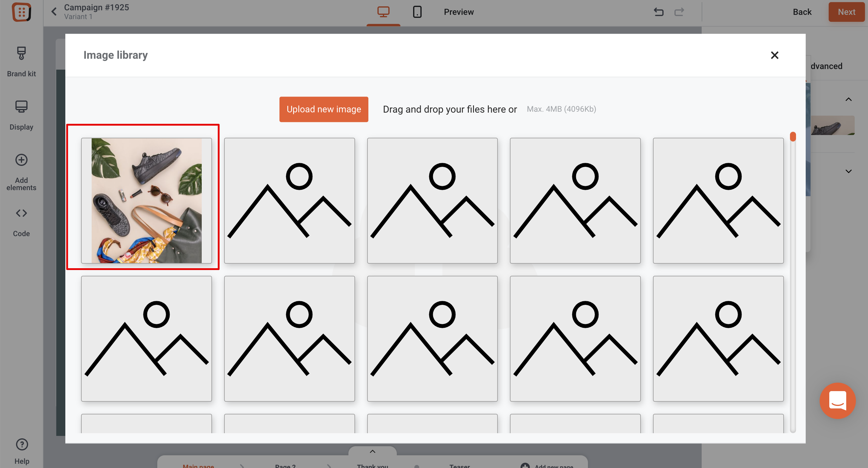
Task: Open the Add elements panel
Action: pos(21,172)
